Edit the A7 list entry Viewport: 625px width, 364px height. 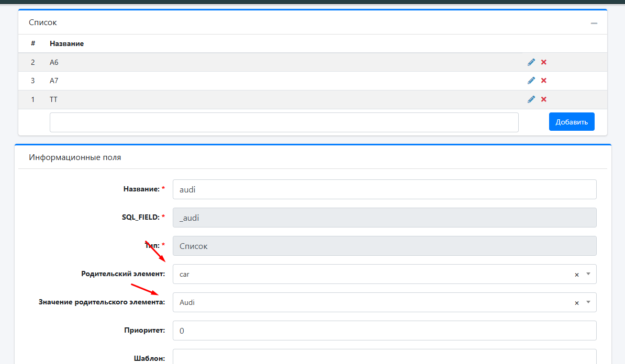[x=531, y=81]
